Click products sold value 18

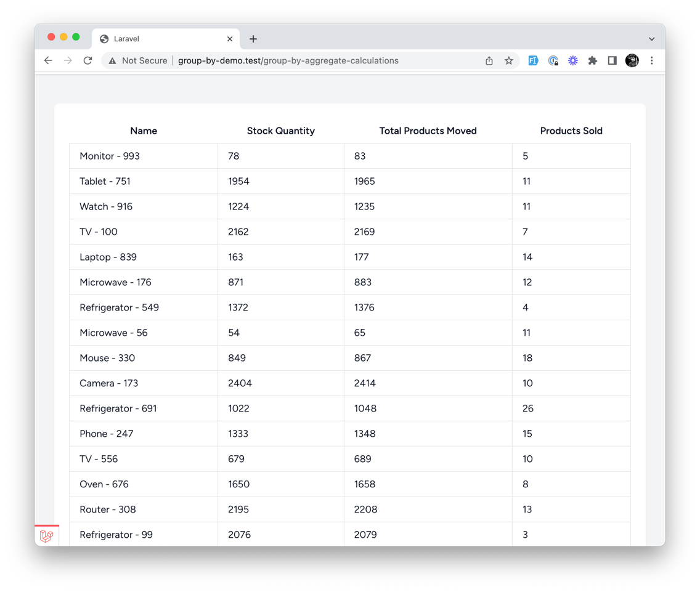[527, 358]
